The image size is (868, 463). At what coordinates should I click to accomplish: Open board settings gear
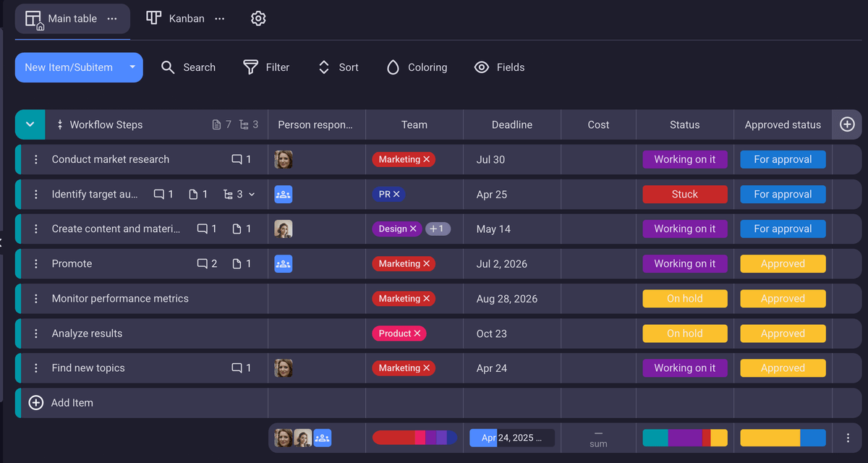point(258,18)
